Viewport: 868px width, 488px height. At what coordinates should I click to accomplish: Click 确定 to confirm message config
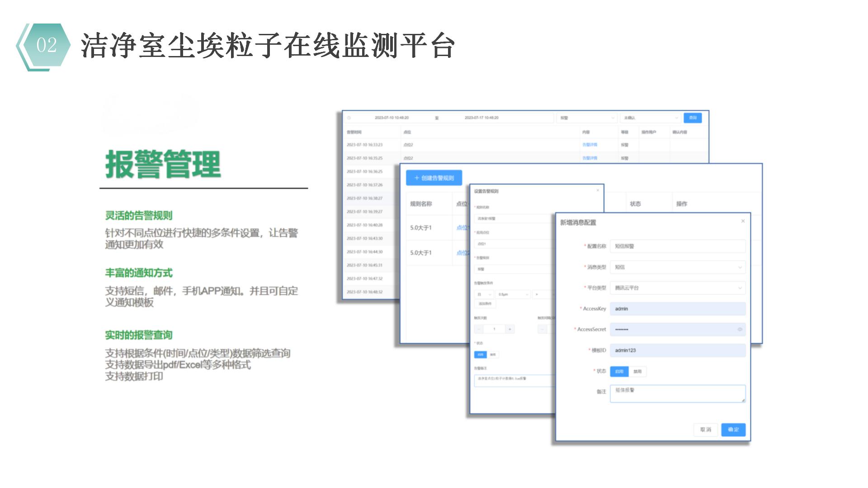pyautogui.click(x=733, y=430)
